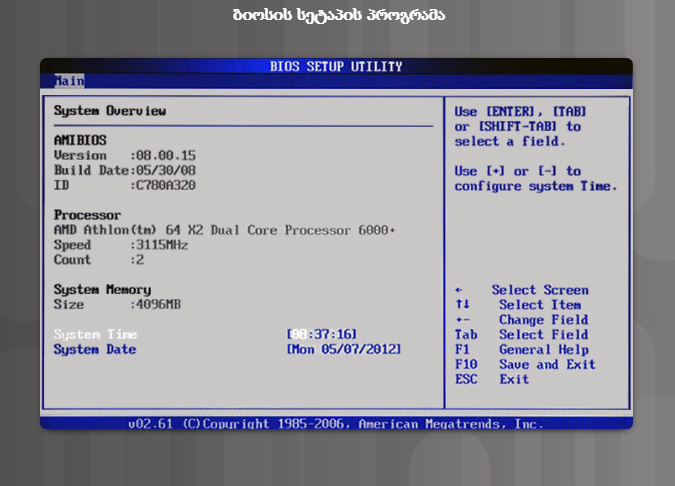Click F10 Save and Exit entry
The height and width of the screenshot is (486, 675).
click(524, 365)
